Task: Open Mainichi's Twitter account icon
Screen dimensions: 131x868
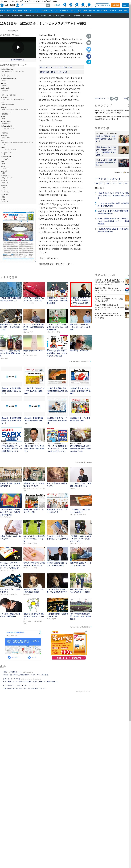Action: 116,98
